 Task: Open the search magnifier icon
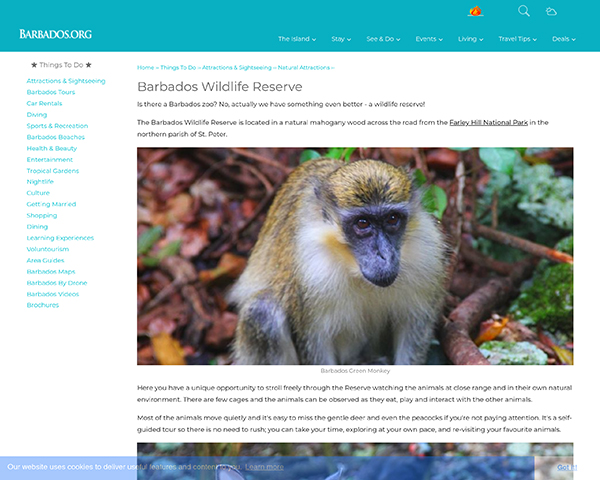point(524,11)
